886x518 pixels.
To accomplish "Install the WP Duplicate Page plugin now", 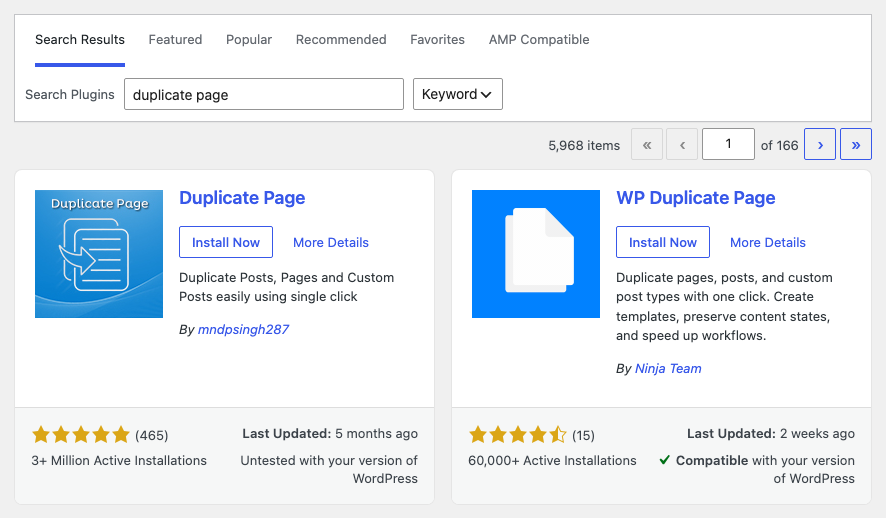I will (x=663, y=242).
